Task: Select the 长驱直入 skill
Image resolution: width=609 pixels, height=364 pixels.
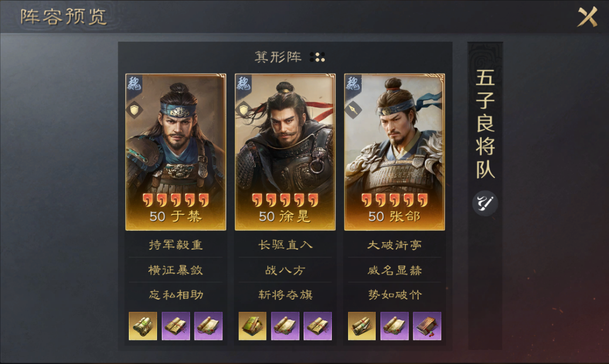Action: (x=285, y=245)
